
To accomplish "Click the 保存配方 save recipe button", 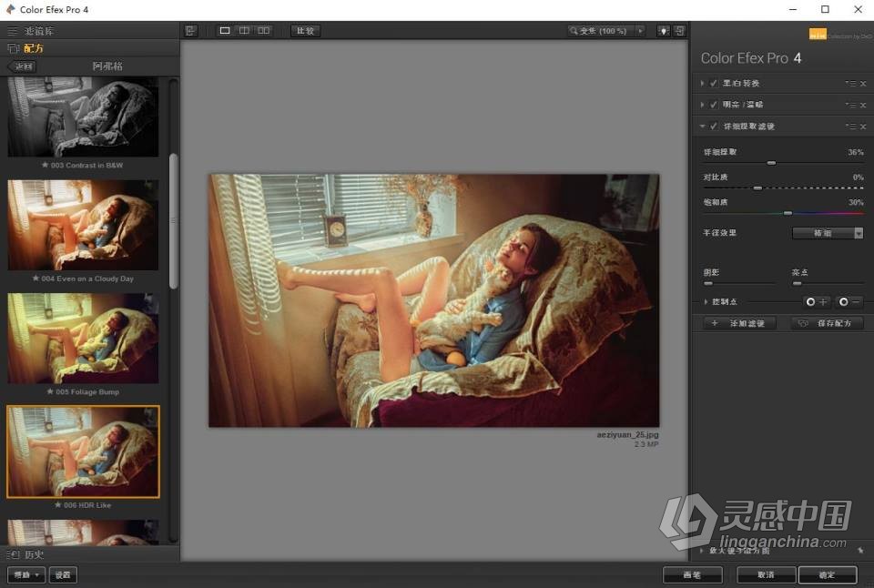I will 828,323.
